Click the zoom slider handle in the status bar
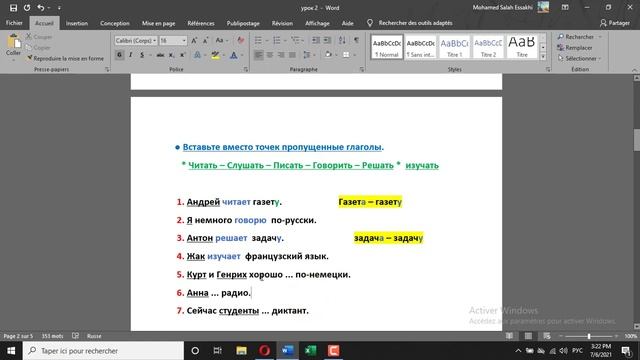The image size is (640, 360). (589, 336)
